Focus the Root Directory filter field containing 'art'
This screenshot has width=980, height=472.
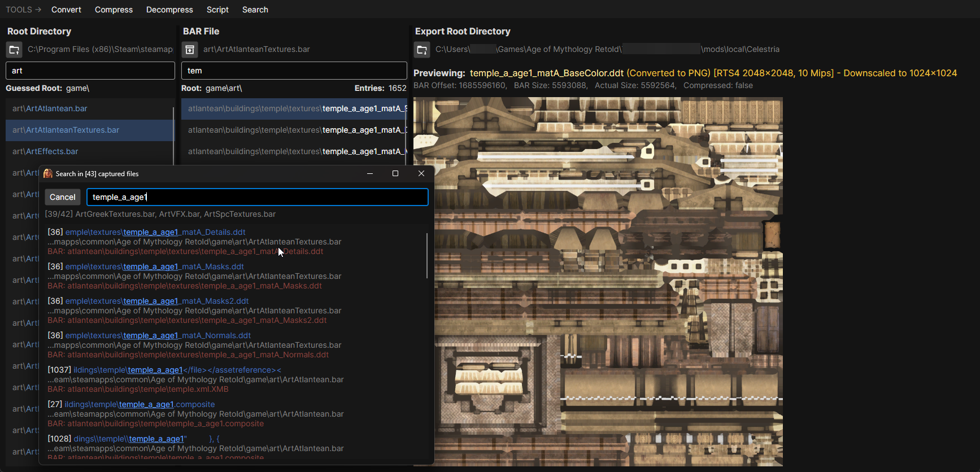[90, 71]
